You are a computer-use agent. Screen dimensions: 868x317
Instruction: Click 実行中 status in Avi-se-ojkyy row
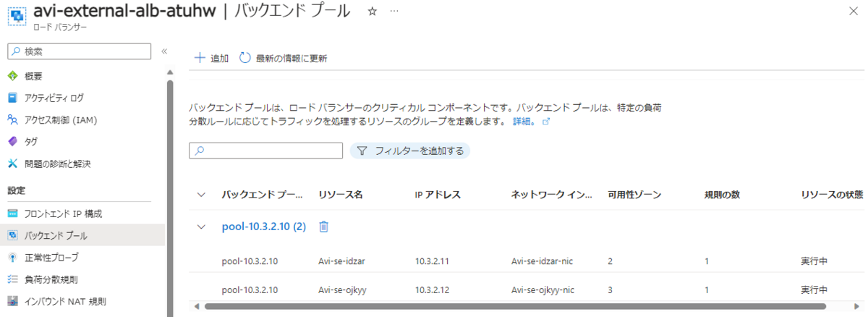[814, 290]
